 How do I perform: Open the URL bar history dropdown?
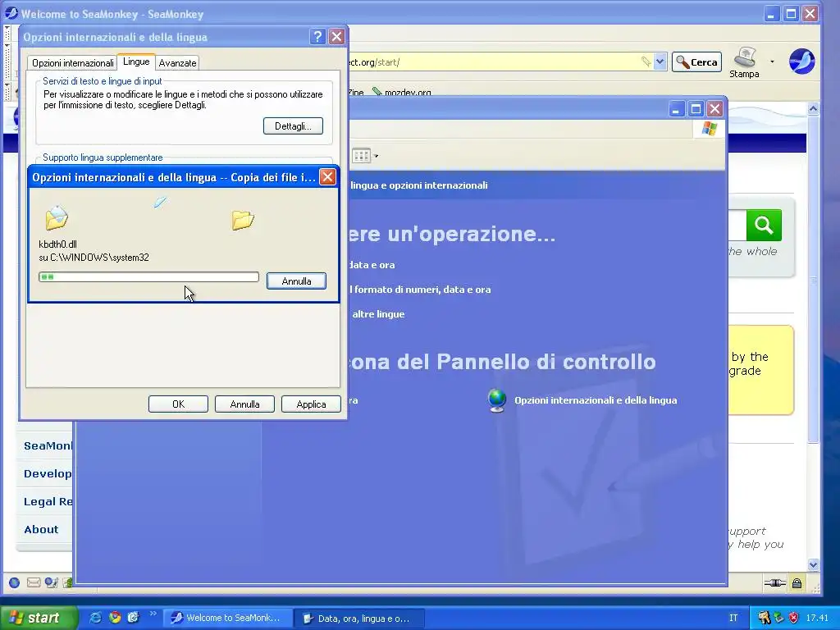660,62
